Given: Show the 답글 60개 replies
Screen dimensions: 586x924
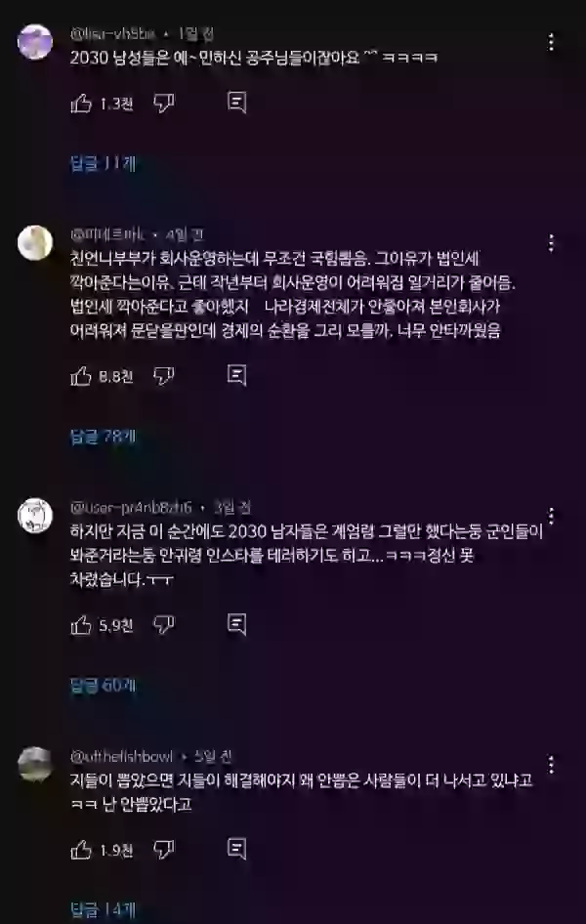Looking at the screenshot, I should 104,686.
